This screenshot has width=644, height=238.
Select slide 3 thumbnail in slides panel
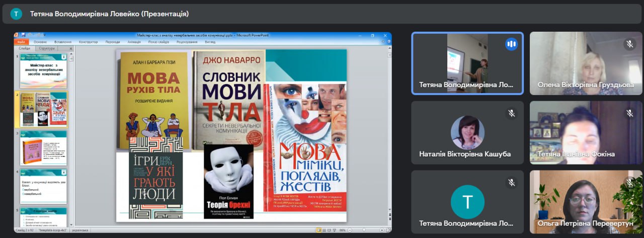click(x=43, y=148)
